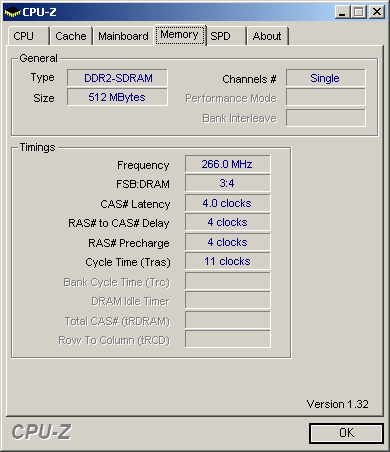Click the empty Total CAS# (tRDRAM) field
Viewport: 390px width, 452px height.
pyautogui.click(x=228, y=320)
